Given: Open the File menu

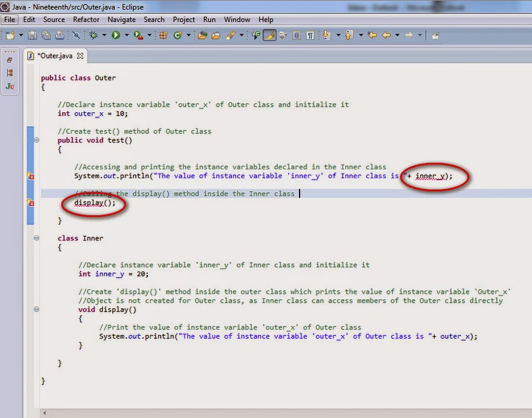Looking at the screenshot, I should (10, 20).
